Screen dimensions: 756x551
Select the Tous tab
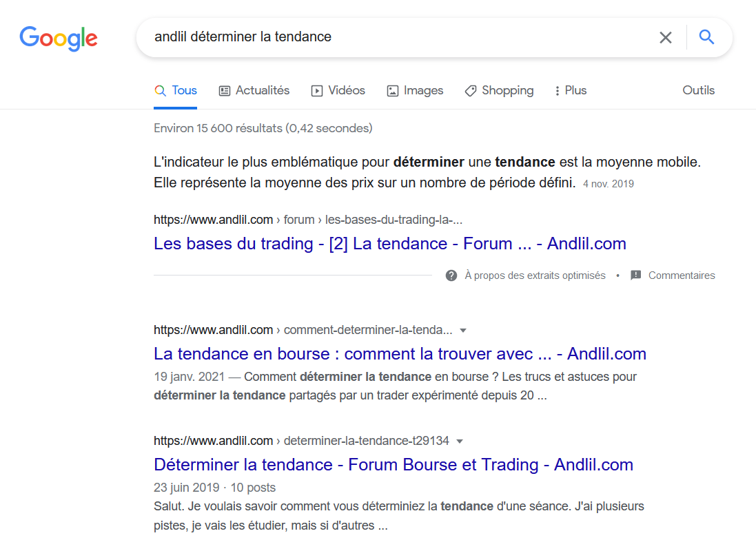coord(176,90)
